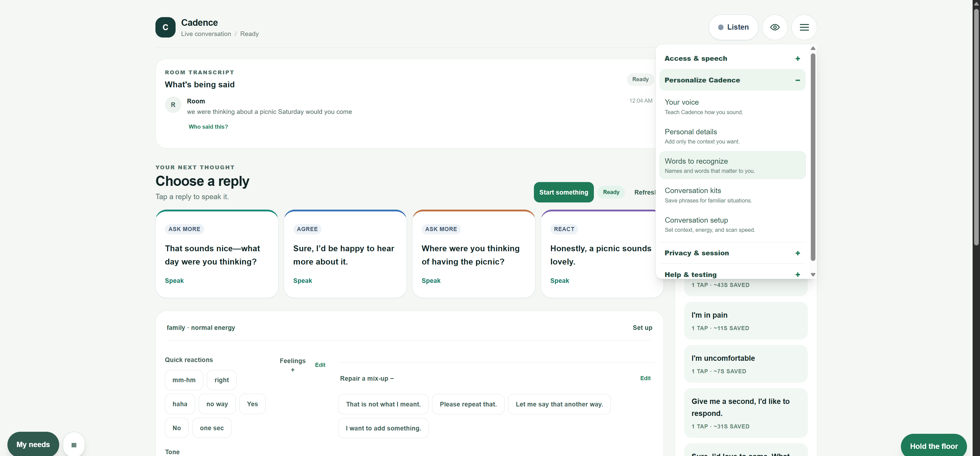Screen dimensions: 980x456
Task: Tap the No quick reaction
Action: pos(177,428)
